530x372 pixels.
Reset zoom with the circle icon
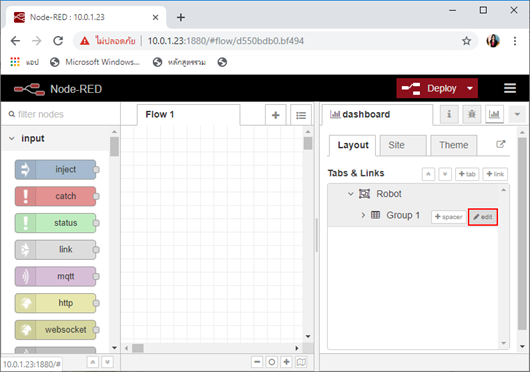(271, 362)
